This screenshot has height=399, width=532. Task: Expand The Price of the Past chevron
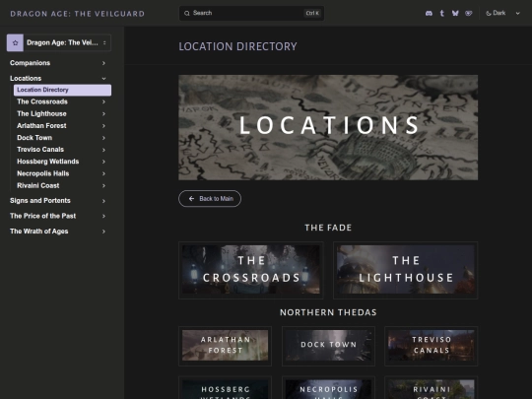[103, 216]
